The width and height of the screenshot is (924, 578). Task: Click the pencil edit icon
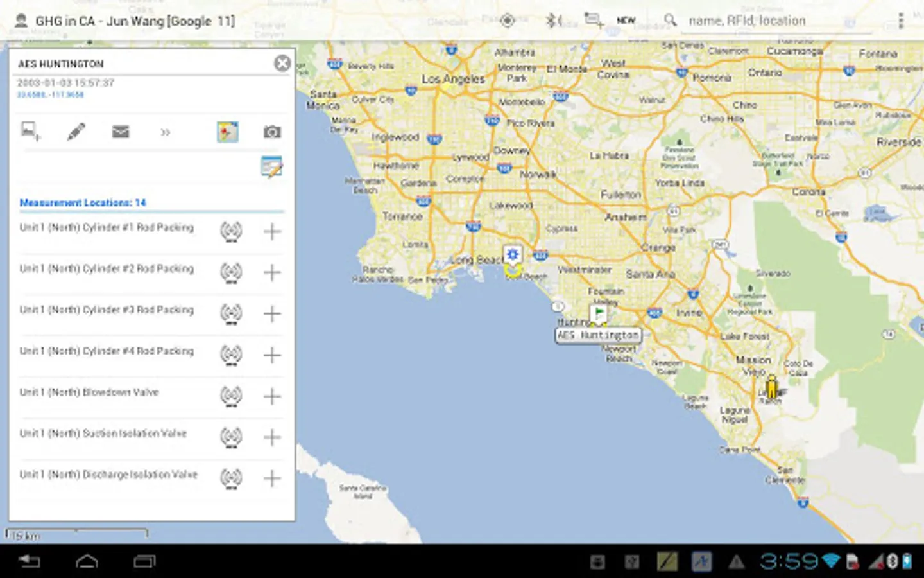coord(76,132)
